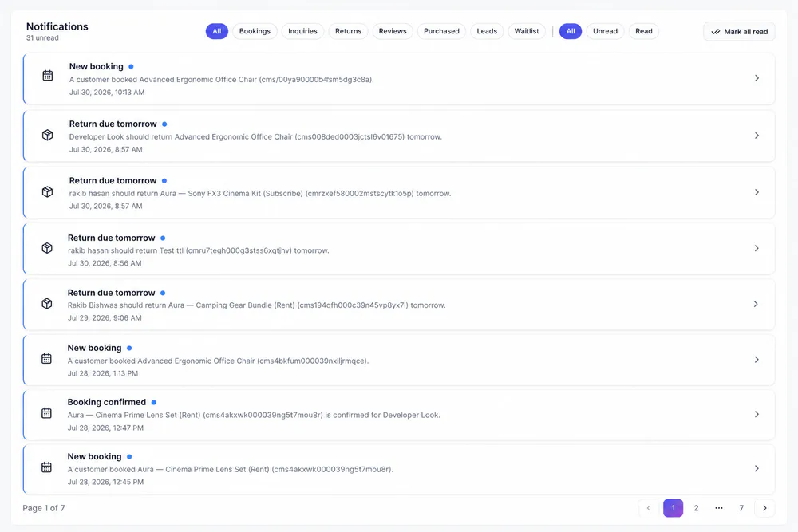Open chevron for 1:13 PM New booking
This screenshot has width=798, height=532.
click(x=757, y=360)
